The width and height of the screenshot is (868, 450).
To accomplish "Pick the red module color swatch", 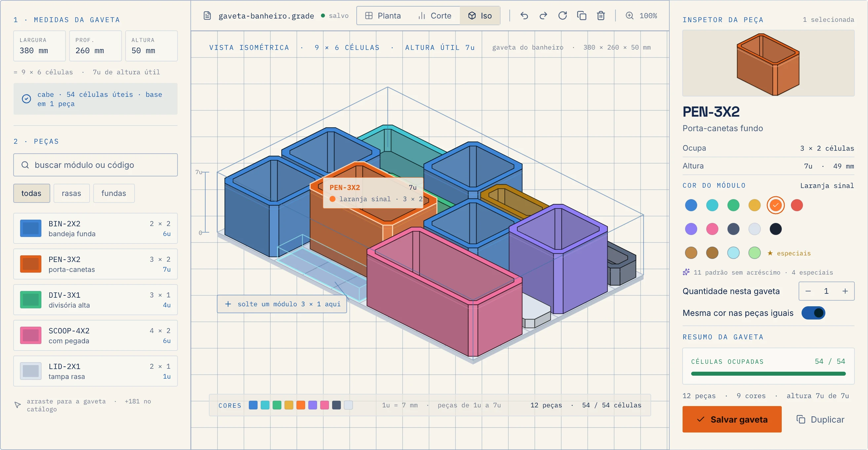I will click(797, 206).
